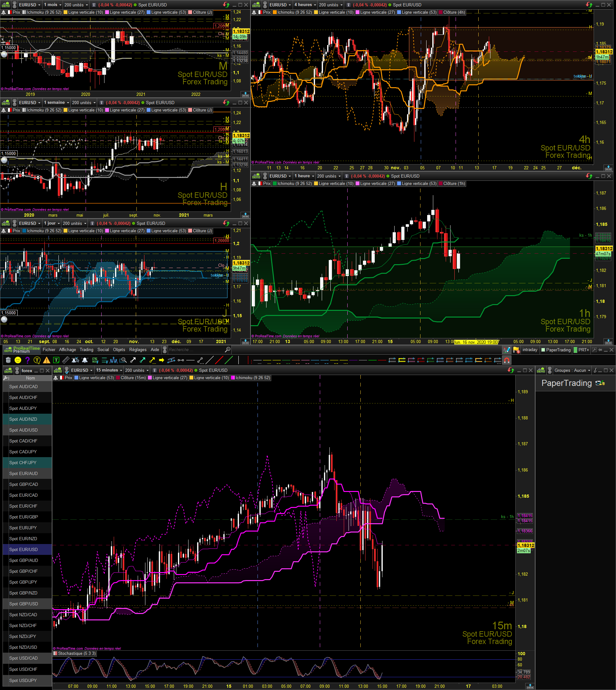Open EURUSD symbol dropdown on 15 minutes chart
Screen dimensions: 616x690
coord(81,370)
